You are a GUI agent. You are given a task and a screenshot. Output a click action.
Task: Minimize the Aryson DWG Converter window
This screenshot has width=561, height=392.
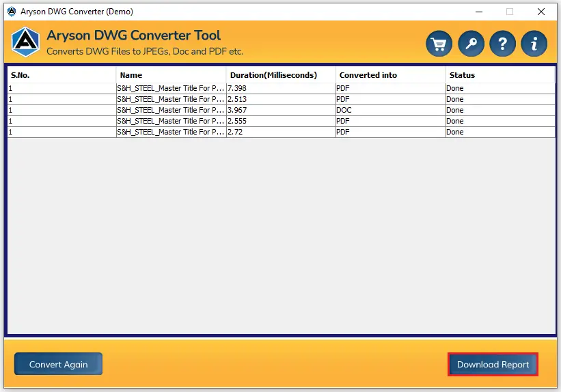pyautogui.click(x=479, y=12)
